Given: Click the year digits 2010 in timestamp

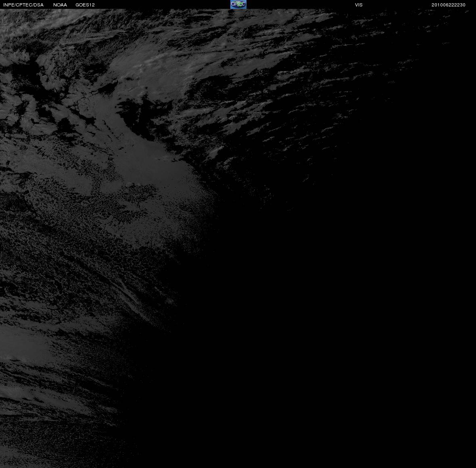Looking at the screenshot, I should click(x=437, y=5).
